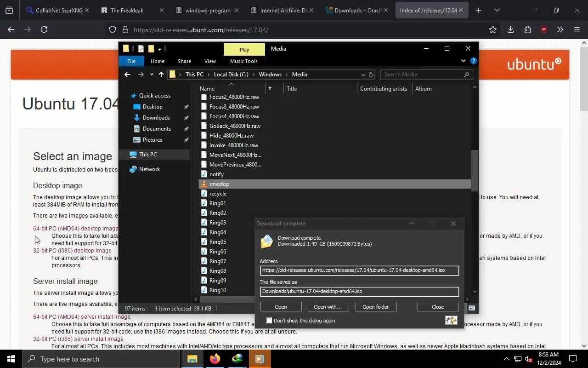Open Firefox downloads panel icon
Viewport: 588px width, 368px height.
(510, 29)
